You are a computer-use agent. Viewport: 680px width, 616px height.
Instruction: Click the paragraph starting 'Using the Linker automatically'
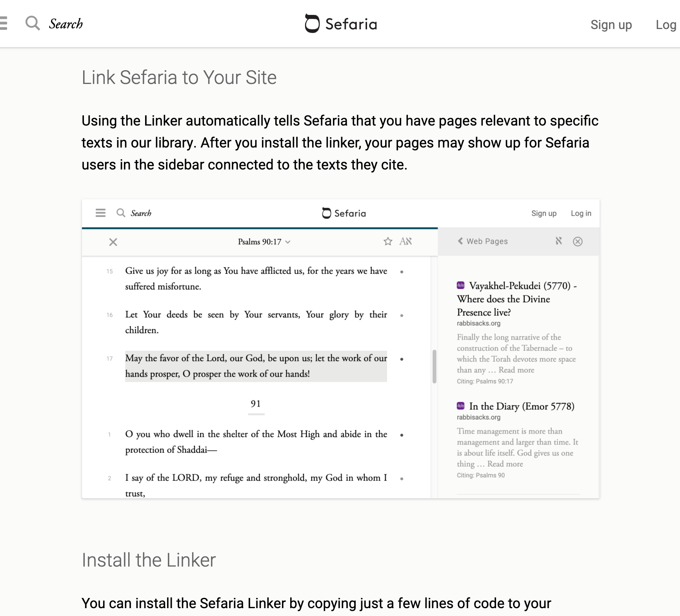click(340, 143)
